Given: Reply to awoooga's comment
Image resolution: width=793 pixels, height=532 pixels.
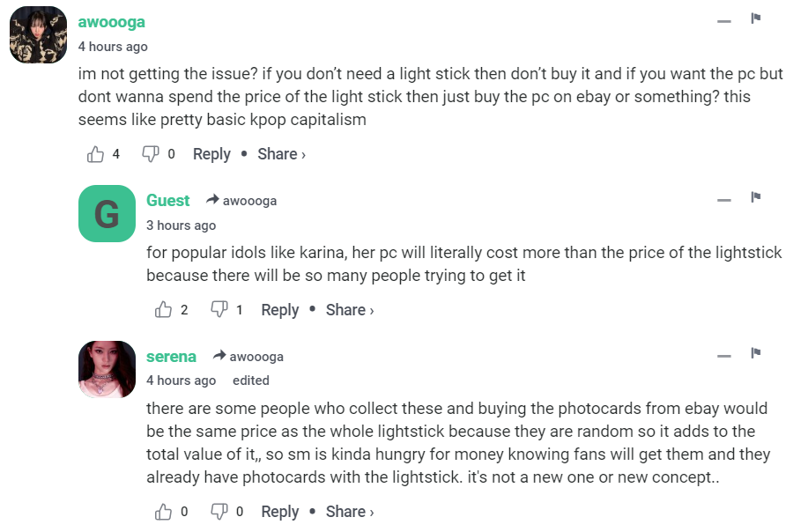Looking at the screenshot, I should (x=211, y=154).
